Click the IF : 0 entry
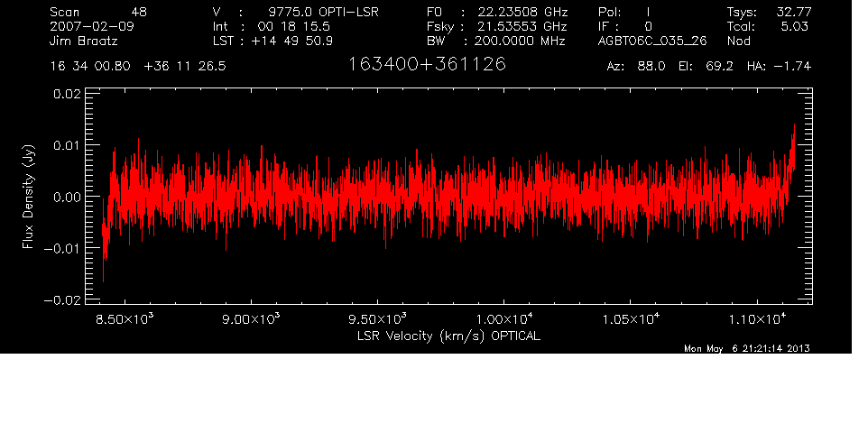 [625, 26]
